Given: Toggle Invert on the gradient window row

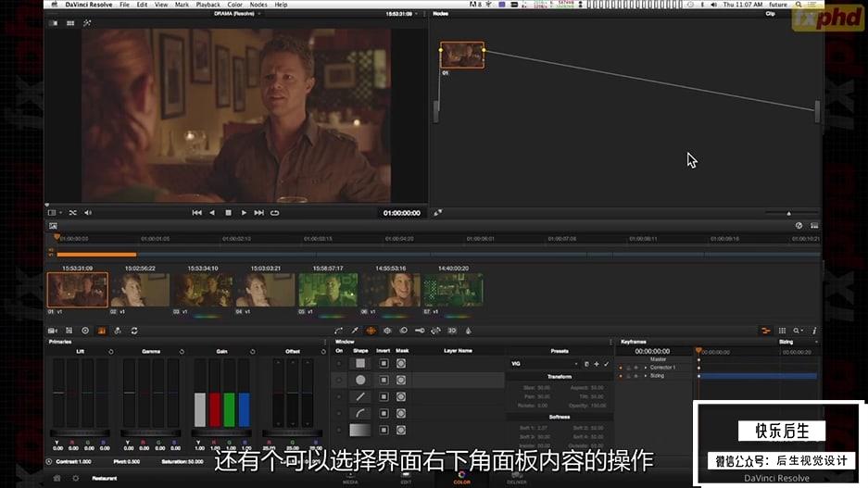Looking at the screenshot, I should (x=384, y=430).
